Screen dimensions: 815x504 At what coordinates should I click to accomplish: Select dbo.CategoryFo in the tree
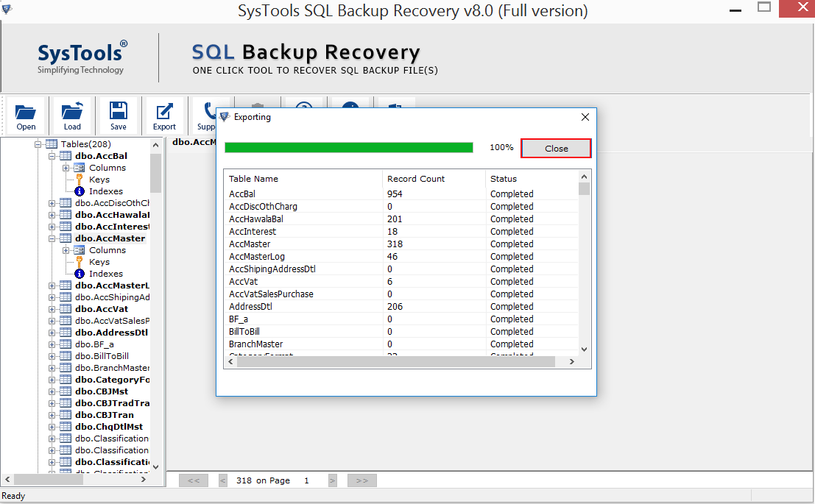pos(112,380)
